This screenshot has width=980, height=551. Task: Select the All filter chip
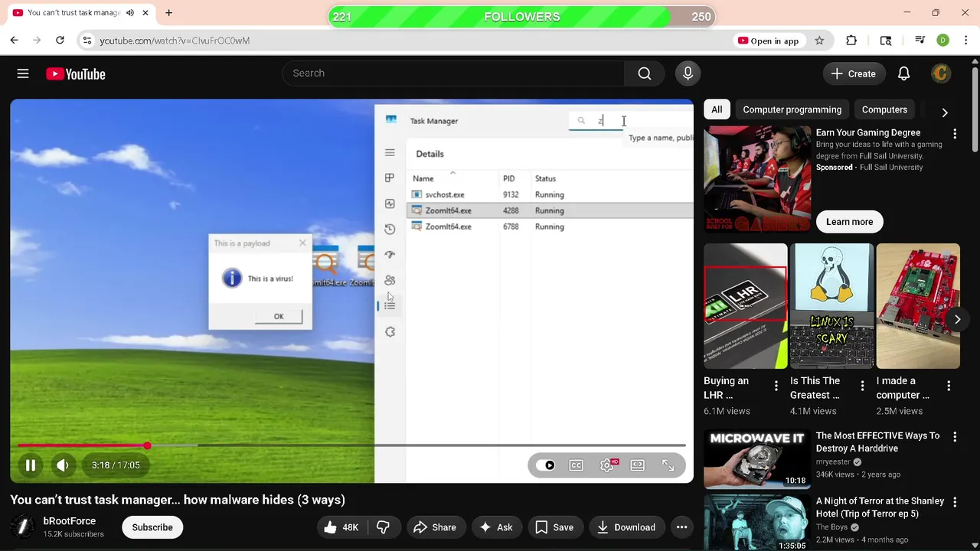[717, 109]
